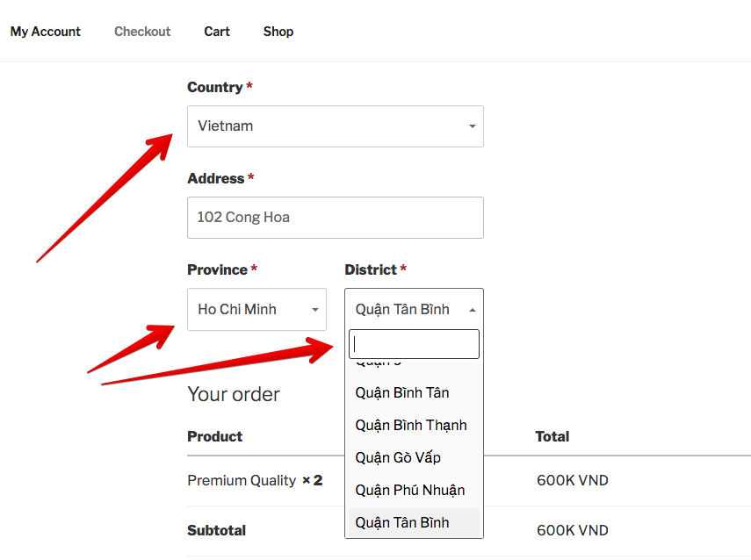Viewport: 751px width, 560px height.
Task: Collapse the District dropdown showing Quận Tân Bình
Action: 404,310
